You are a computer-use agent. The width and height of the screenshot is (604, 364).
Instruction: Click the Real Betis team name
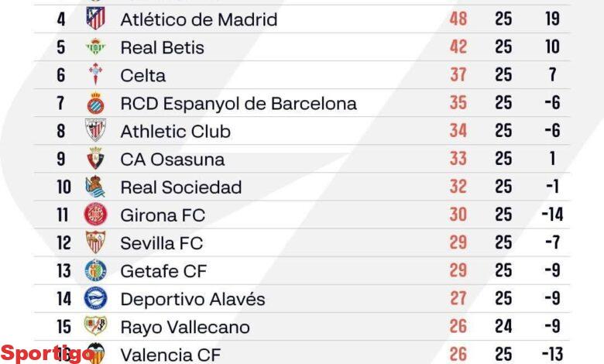(162, 47)
